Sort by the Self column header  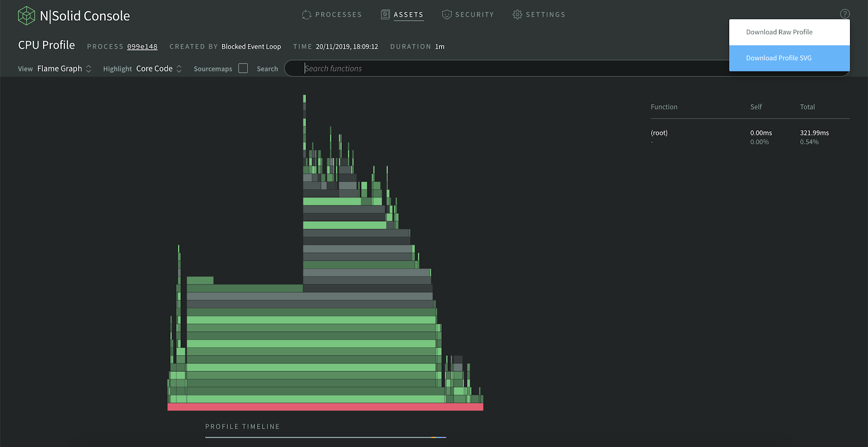[756, 107]
